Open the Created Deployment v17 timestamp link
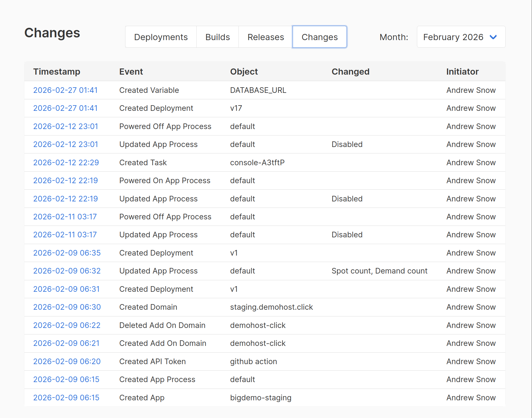 click(x=65, y=108)
